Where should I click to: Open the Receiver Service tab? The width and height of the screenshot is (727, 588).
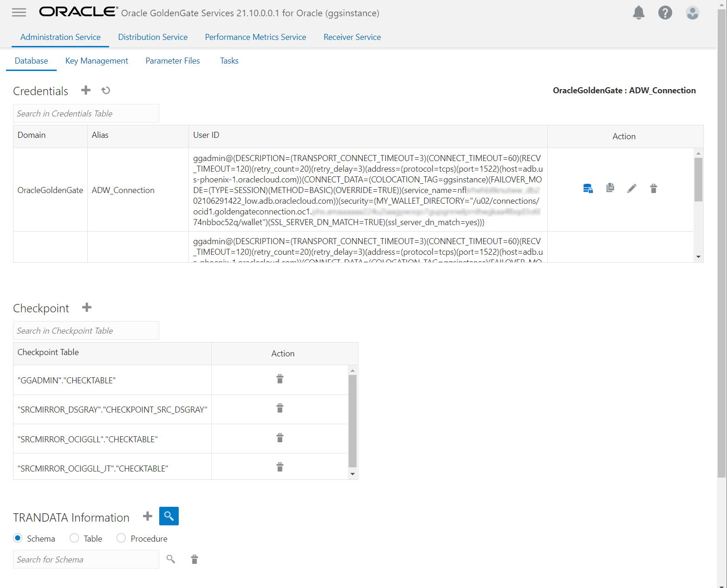[352, 37]
